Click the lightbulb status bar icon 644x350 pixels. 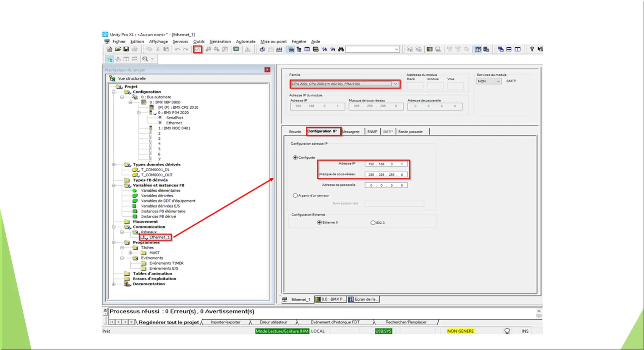(507, 331)
